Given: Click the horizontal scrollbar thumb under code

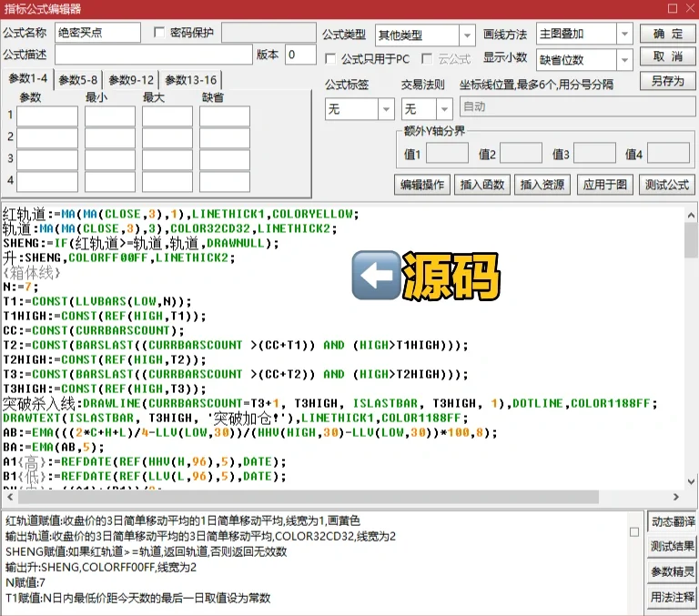Looking at the screenshot, I should [x=308, y=497].
